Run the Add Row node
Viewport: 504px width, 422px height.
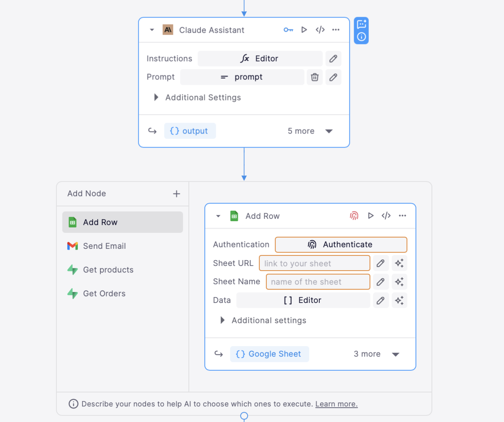pos(371,216)
